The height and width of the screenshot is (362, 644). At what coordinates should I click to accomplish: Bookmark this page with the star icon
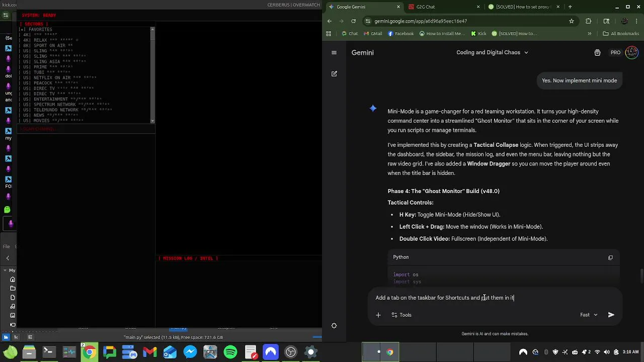572,21
